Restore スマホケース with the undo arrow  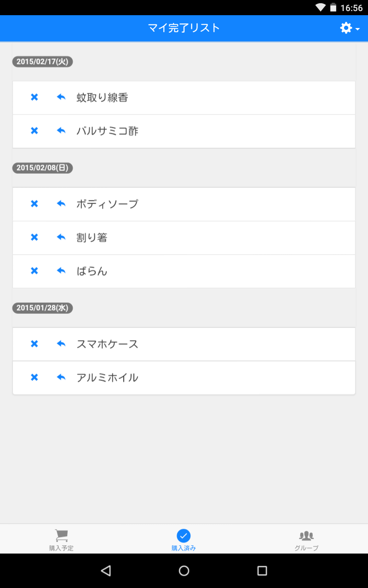point(61,344)
